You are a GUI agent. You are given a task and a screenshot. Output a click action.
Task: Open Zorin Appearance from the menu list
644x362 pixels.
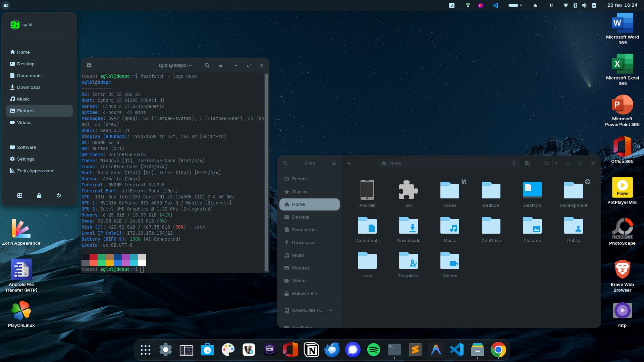point(36,171)
